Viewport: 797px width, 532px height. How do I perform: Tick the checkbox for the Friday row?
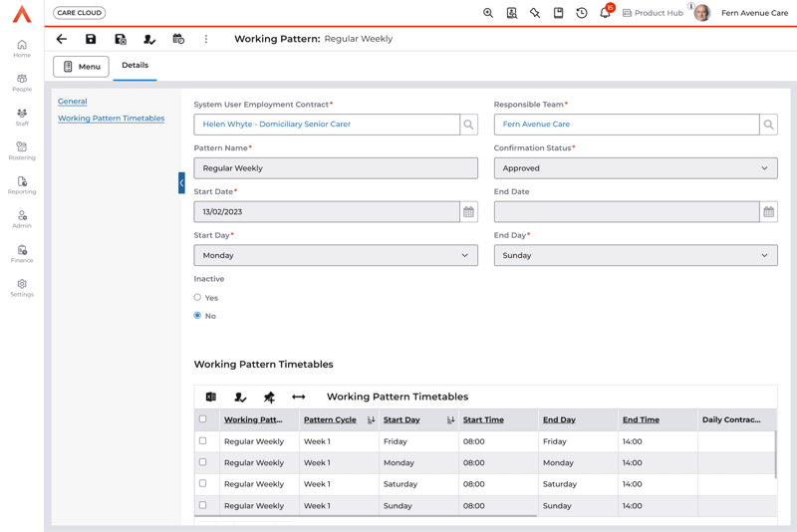pyautogui.click(x=203, y=440)
